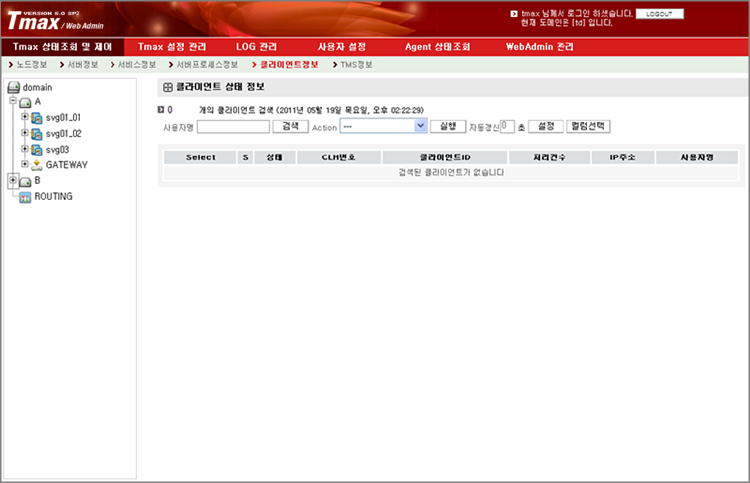Open WebAdmin 관리 menu
The image size is (750, 483).
point(540,47)
